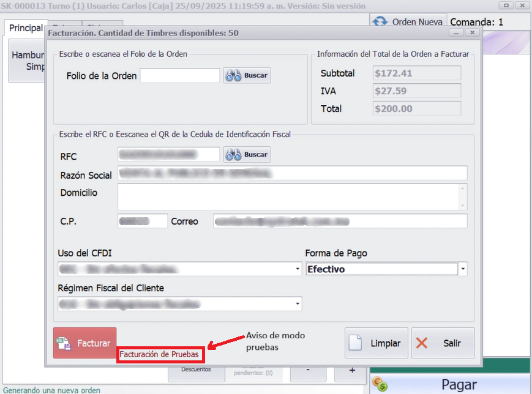Expand the Uso del CFDI dropdown
Image resolution: width=532 pixels, height=394 pixels.
298,269
